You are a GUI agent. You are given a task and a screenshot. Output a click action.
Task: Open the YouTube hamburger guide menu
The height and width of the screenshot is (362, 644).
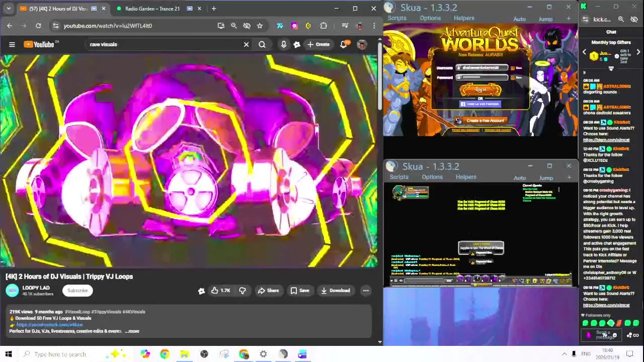click(12, 44)
